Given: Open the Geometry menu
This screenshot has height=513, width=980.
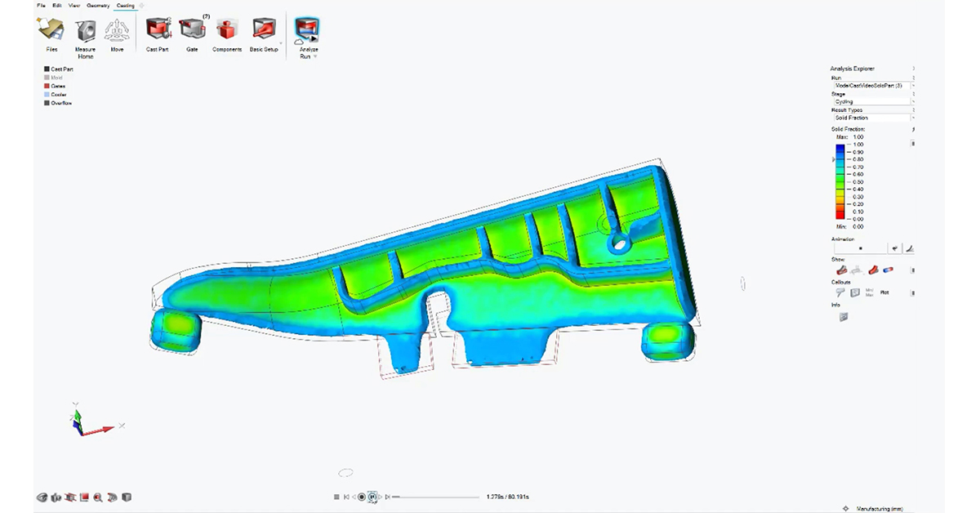Looking at the screenshot, I should tap(98, 6).
